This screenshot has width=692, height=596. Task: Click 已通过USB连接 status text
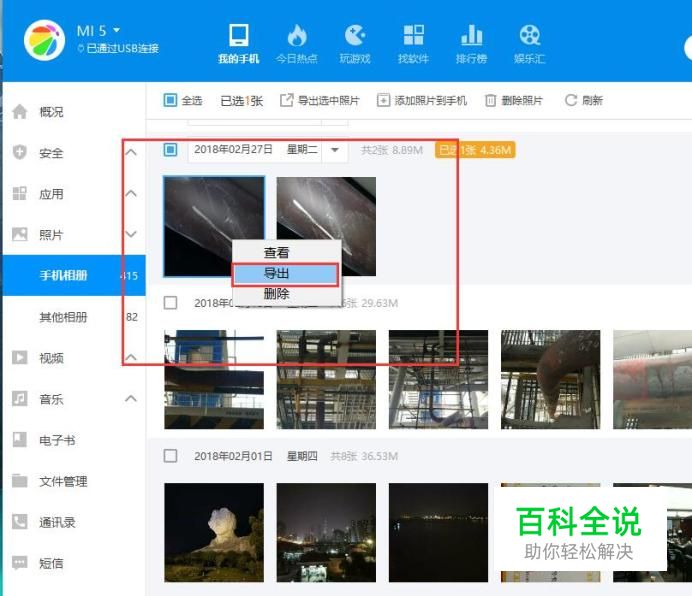pyautogui.click(x=118, y=48)
